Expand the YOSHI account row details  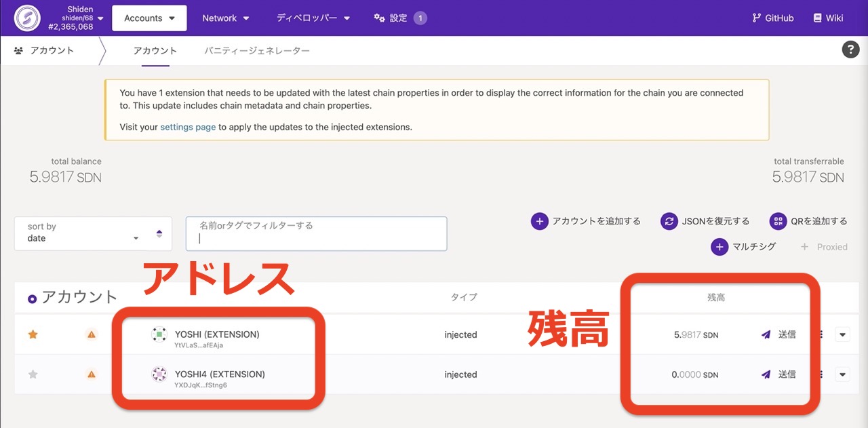coord(842,334)
